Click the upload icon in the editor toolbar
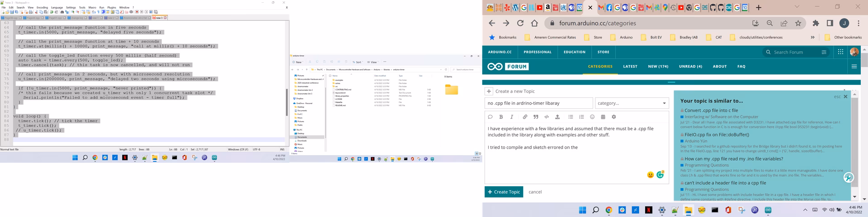868x217 pixels. 557,117
